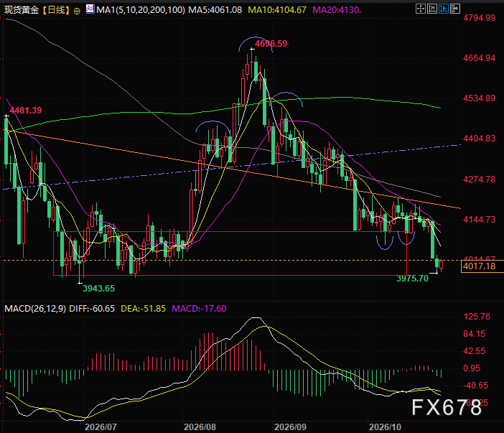Click the 4794.99 price axis label
The image size is (504, 433).
pyautogui.click(x=480, y=18)
